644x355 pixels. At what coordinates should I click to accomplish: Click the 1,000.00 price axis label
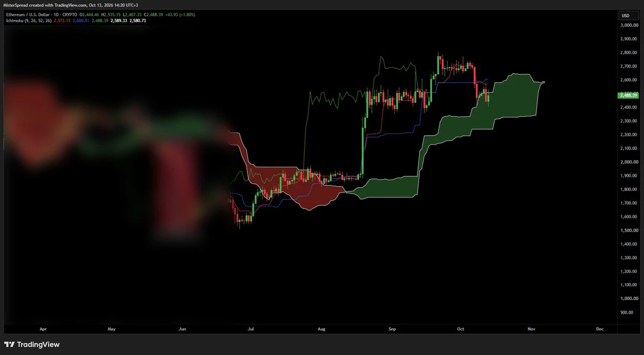coord(628,299)
